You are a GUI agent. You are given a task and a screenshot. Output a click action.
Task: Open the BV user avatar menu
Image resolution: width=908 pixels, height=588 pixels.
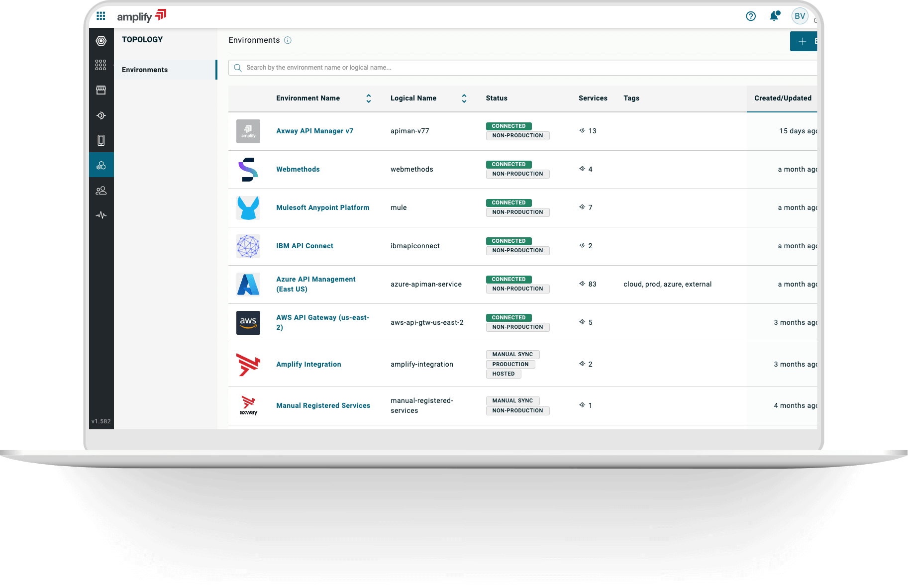click(x=800, y=16)
